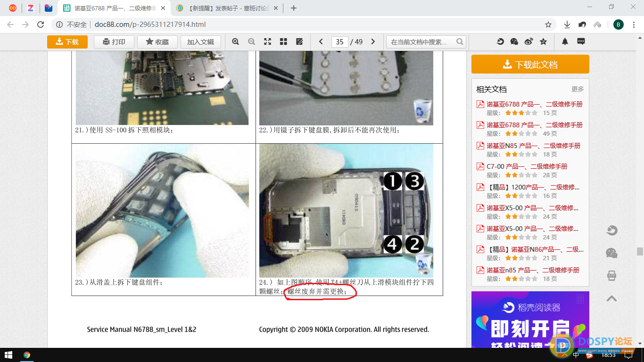Click the floating swirl icon on right edge
This screenshot has width=644, height=362.
(x=611, y=231)
